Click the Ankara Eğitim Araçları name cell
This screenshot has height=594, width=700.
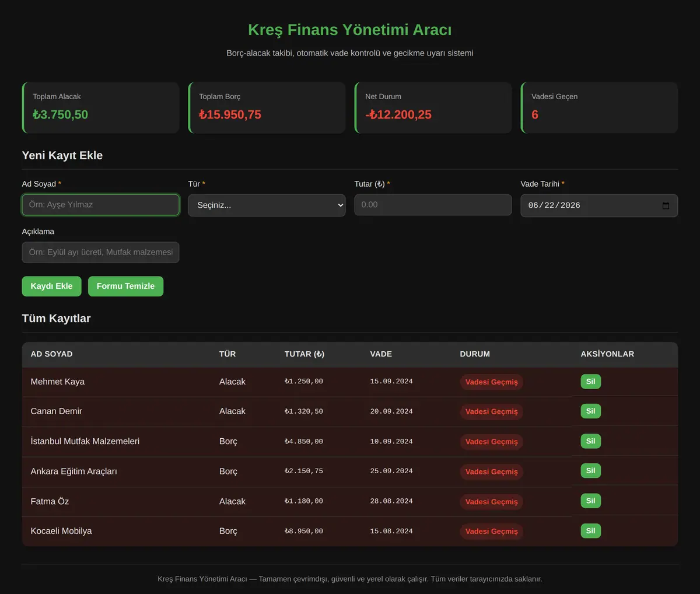[x=73, y=471]
